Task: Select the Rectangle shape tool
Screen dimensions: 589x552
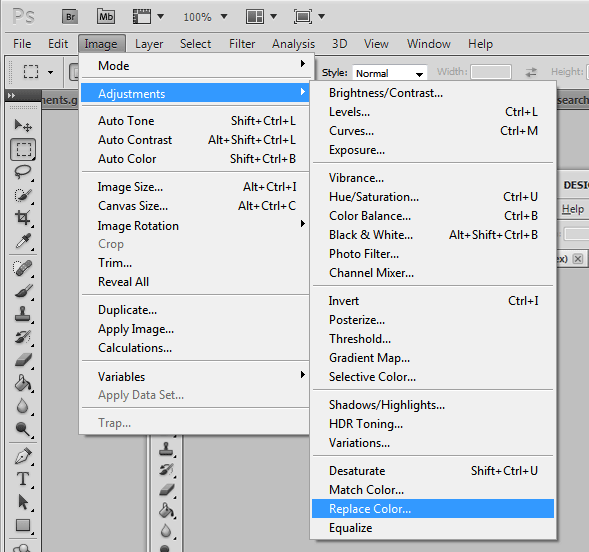Action: tap(23, 525)
